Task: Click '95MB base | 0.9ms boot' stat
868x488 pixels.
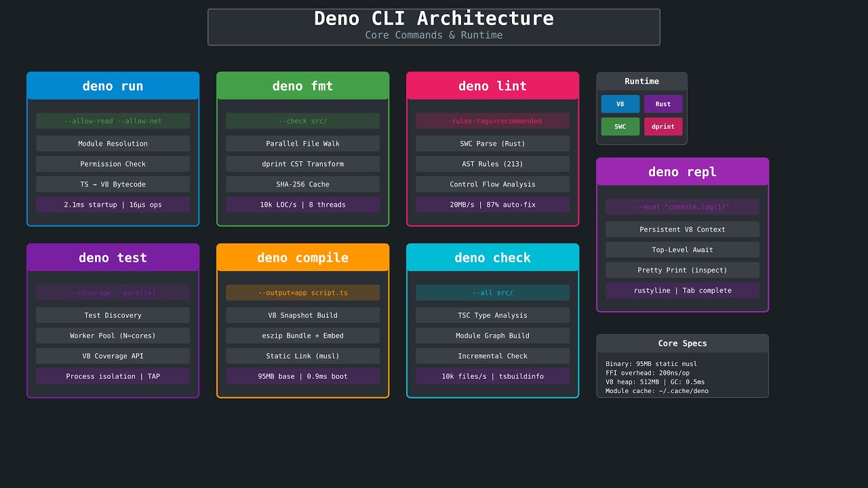Action: click(303, 376)
